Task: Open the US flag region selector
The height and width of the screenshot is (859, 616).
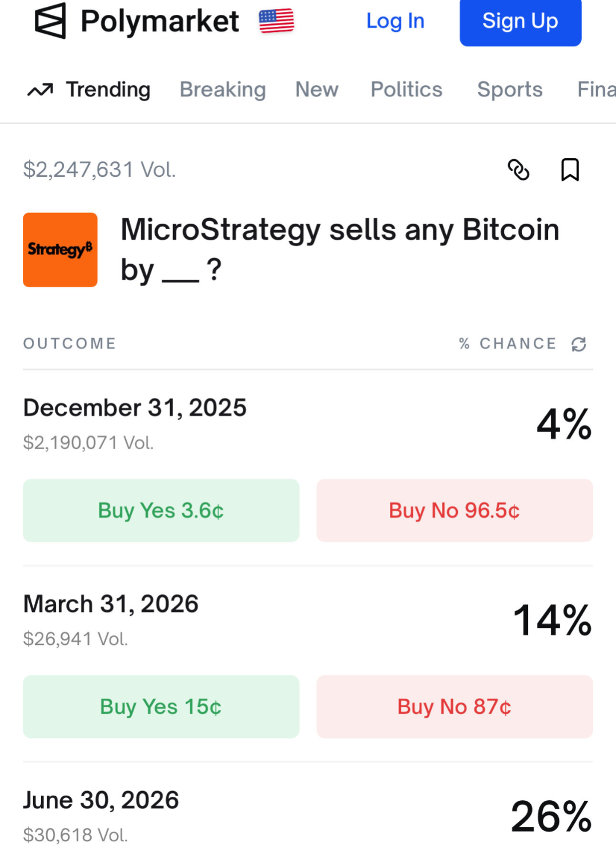Action: (276, 21)
